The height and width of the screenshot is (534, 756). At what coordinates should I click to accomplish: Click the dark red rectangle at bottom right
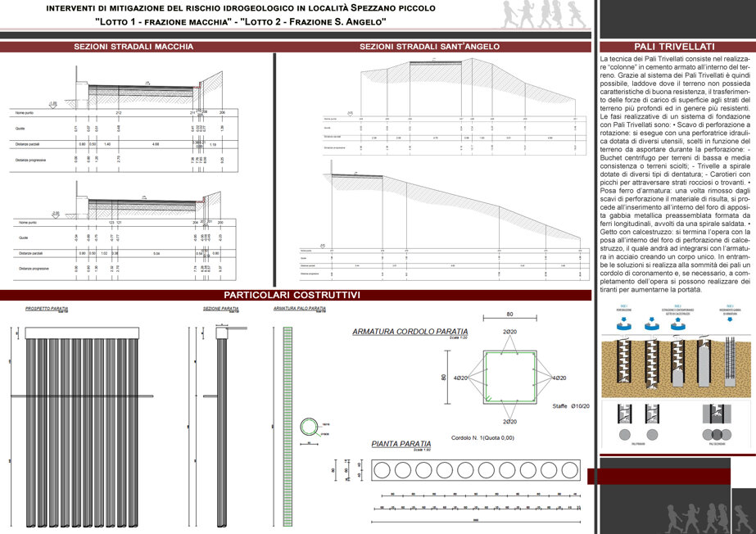coord(659,476)
